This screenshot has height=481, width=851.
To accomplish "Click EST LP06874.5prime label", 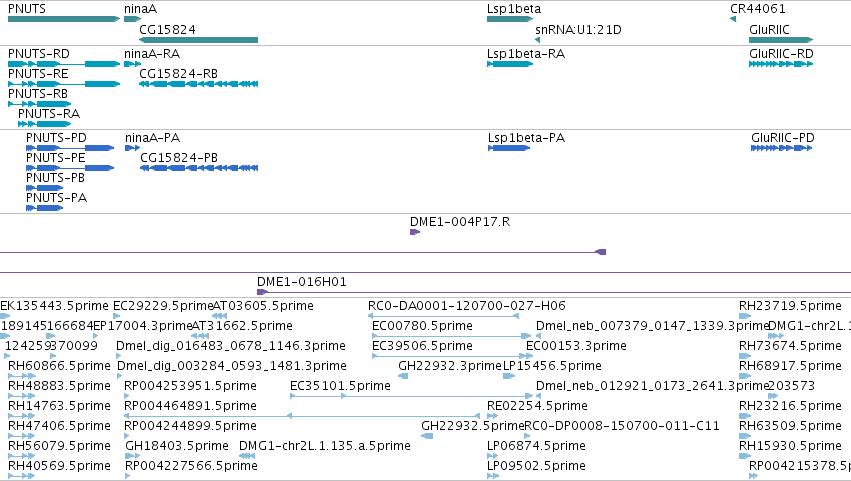I will coord(536,446).
